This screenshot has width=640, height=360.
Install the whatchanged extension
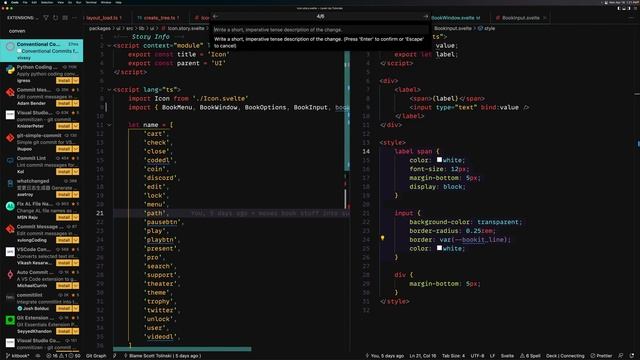click(64, 195)
